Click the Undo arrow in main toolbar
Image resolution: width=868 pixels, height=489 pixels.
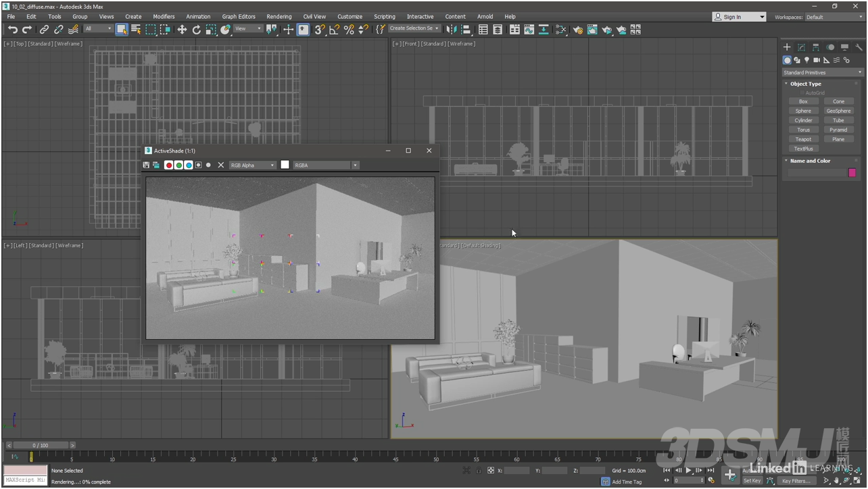13,30
